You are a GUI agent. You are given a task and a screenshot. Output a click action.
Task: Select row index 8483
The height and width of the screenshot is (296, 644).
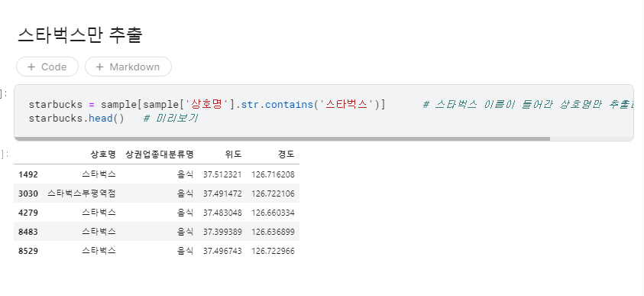28,232
